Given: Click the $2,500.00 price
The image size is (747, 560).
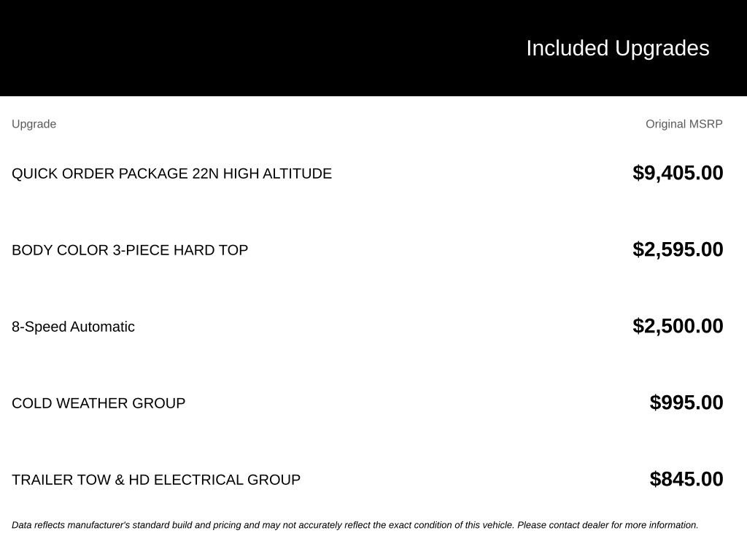Looking at the screenshot, I should pyautogui.click(x=678, y=326).
